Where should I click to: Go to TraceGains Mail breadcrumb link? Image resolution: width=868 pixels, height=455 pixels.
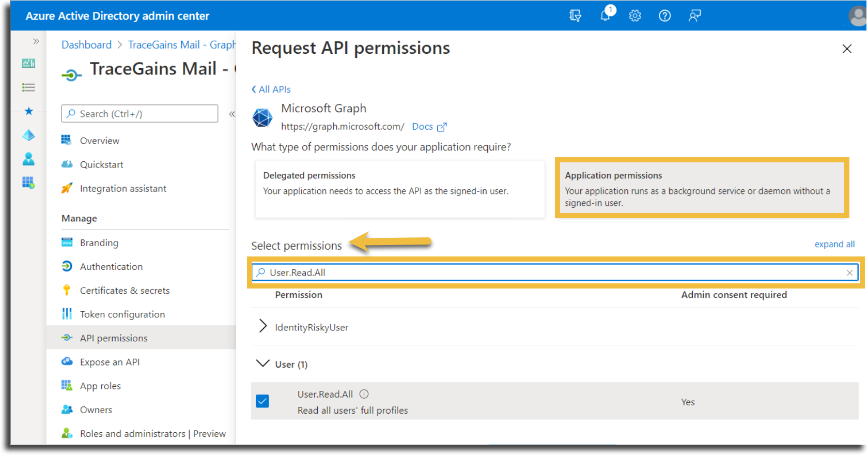click(x=181, y=45)
